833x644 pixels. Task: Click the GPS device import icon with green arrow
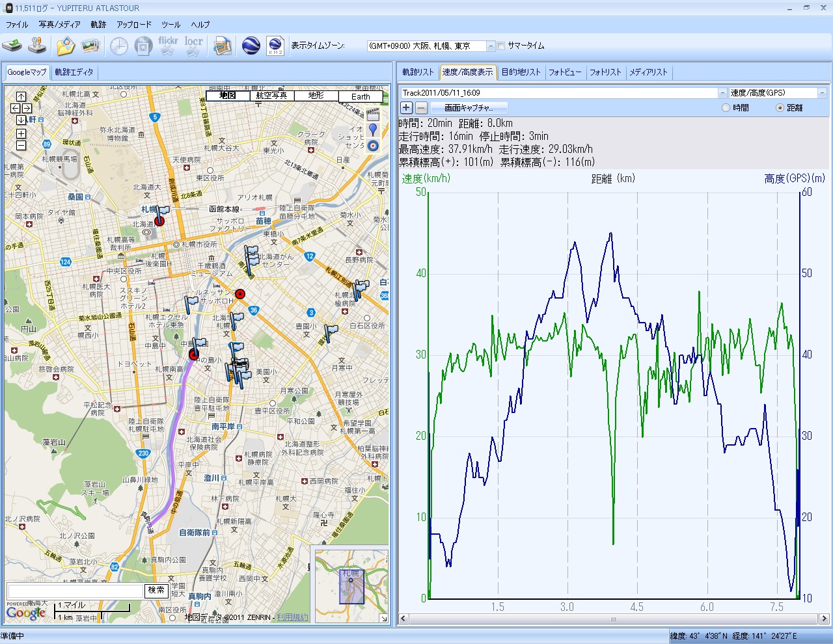click(12, 46)
